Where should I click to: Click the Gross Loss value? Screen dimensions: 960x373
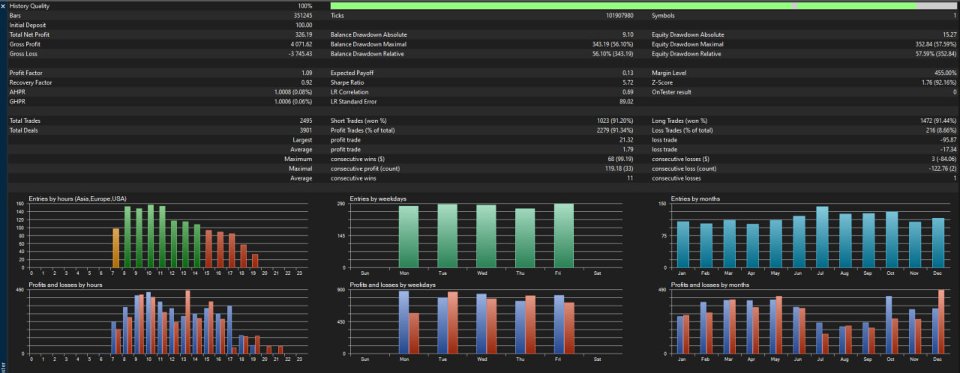pyautogui.click(x=301, y=54)
